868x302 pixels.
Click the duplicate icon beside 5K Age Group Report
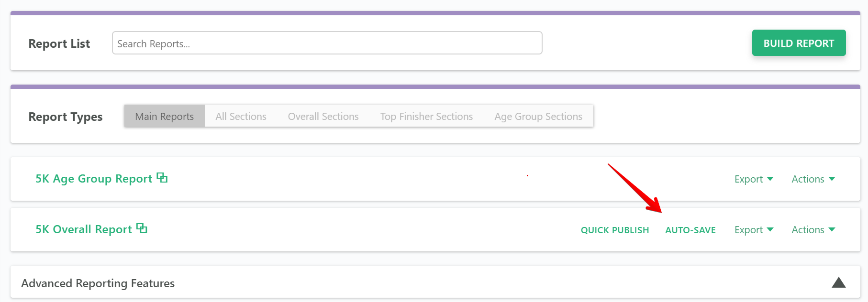[x=163, y=177]
